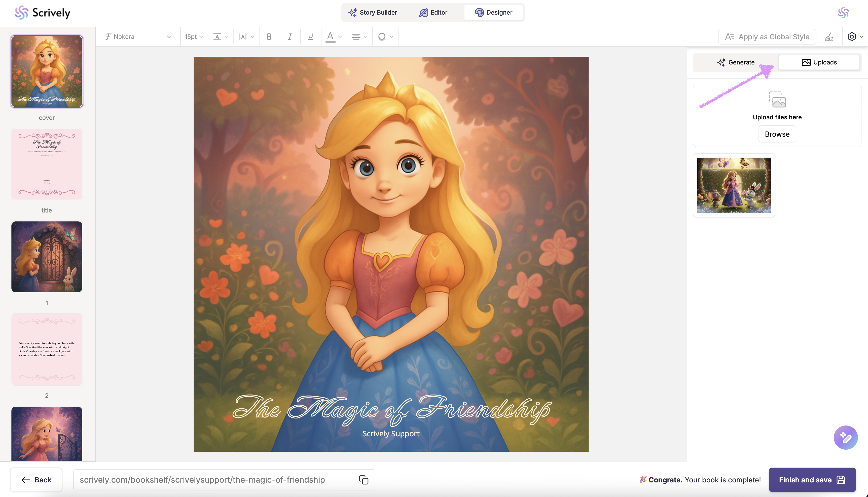
Task: Click the Scrively profile icon top right
Action: [x=843, y=13]
